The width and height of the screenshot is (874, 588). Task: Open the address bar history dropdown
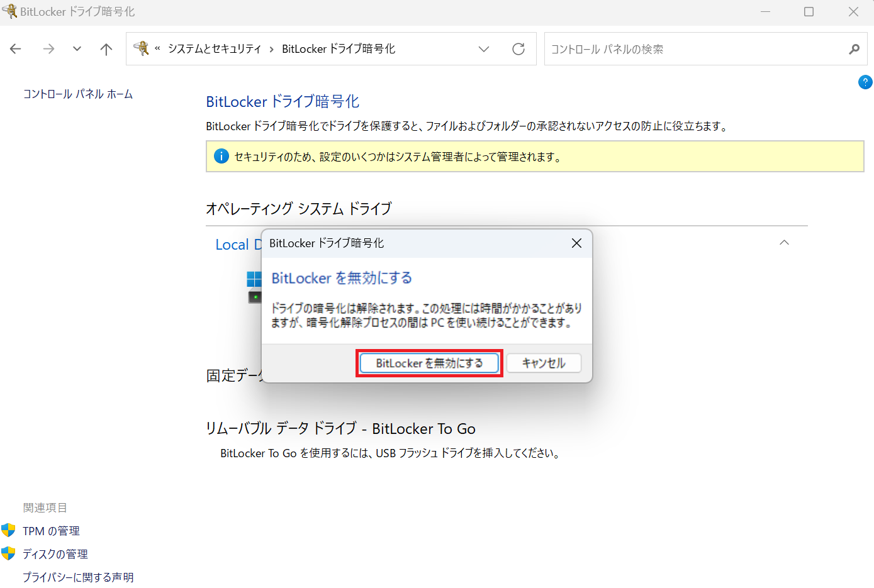[x=484, y=49]
